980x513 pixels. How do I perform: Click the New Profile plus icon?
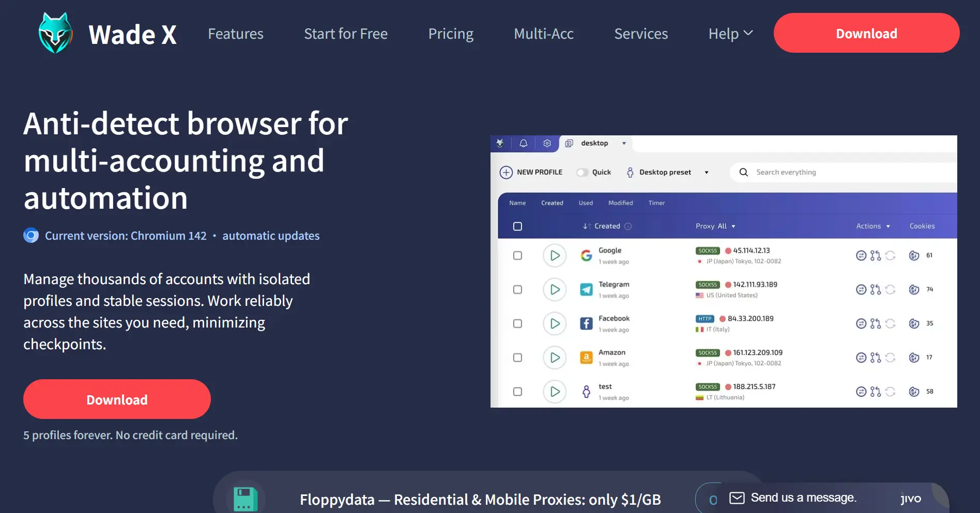(x=506, y=173)
